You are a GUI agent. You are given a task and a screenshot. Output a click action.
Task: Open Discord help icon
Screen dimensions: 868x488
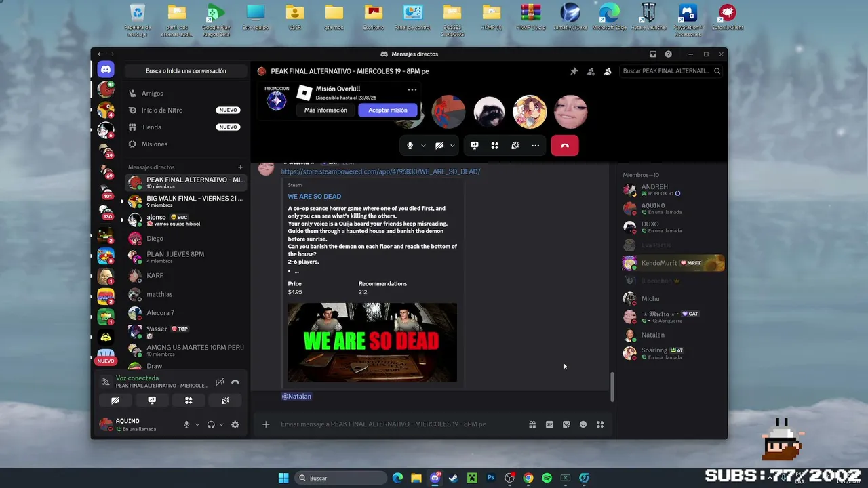point(669,54)
